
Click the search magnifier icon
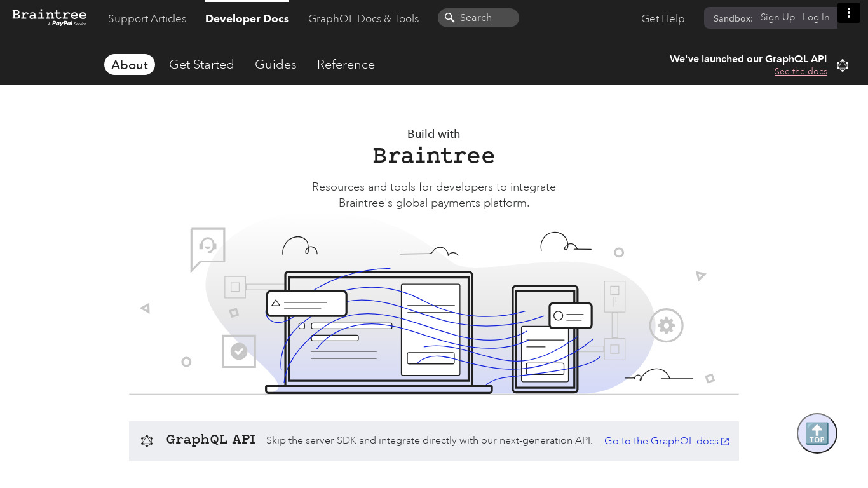449,18
